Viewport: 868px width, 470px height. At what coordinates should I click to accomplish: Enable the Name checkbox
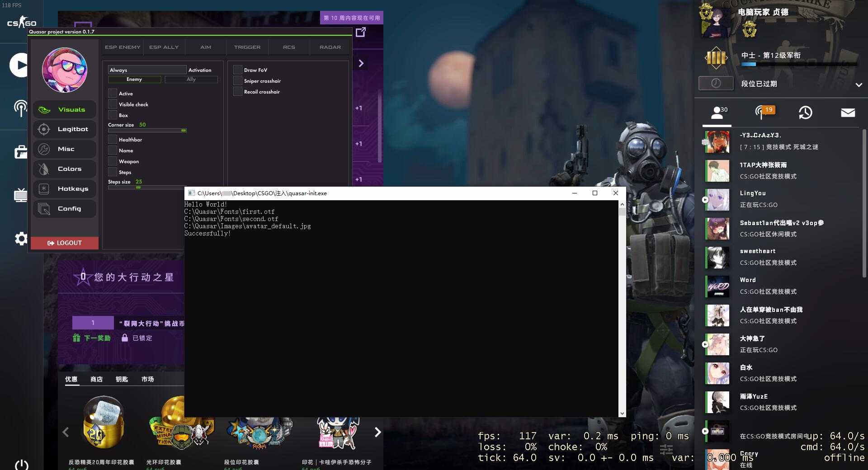click(113, 150)
